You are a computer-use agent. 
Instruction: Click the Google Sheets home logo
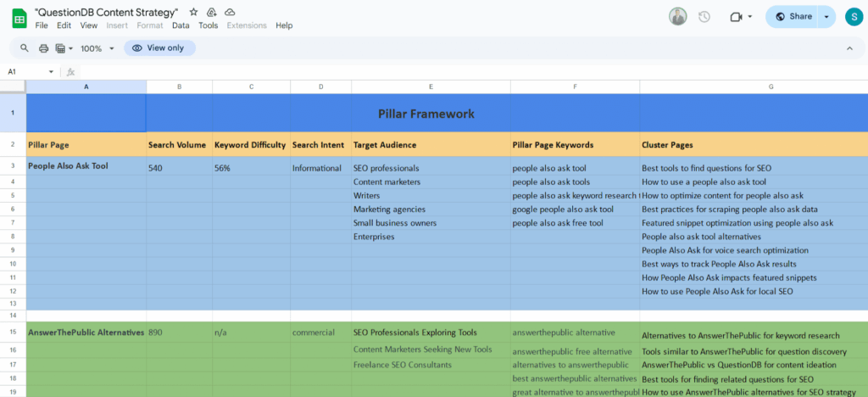click(19, 19)
